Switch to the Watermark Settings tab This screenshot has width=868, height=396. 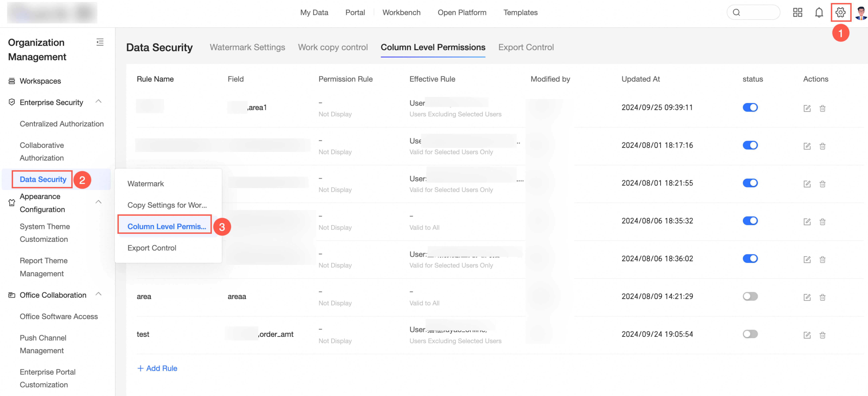click(x=247, y=47)
